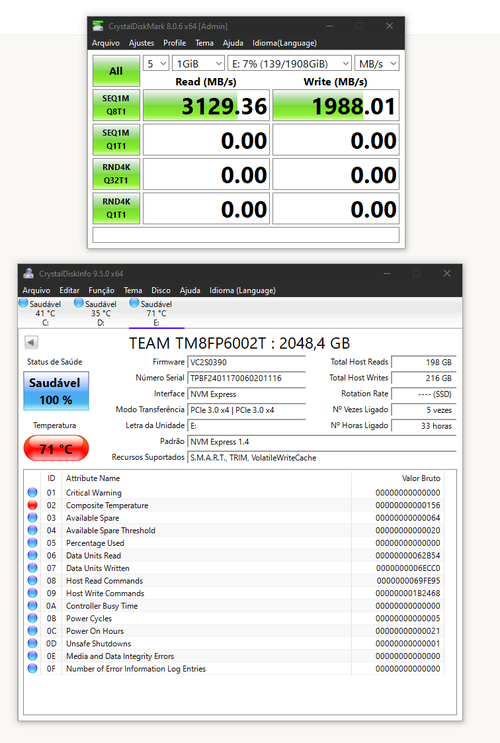Open the test count dropdown showing 5

coord(156,63)
